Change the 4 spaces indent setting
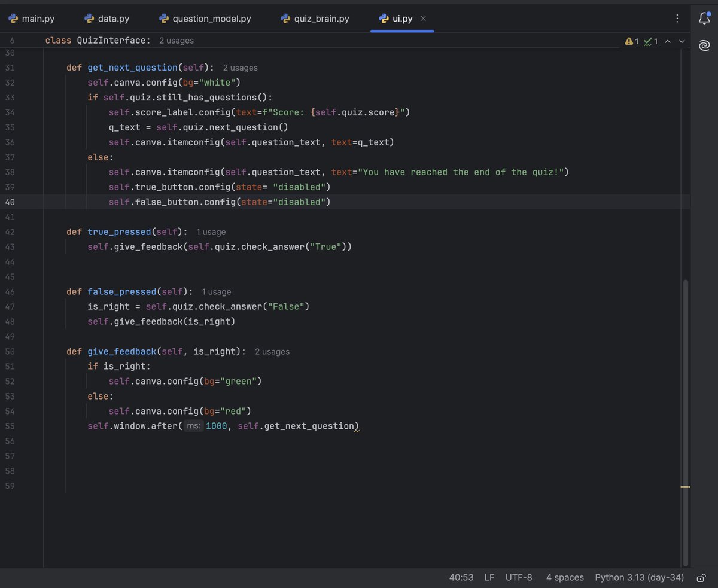Screen dimensions: 718x588 click(565, 578)
